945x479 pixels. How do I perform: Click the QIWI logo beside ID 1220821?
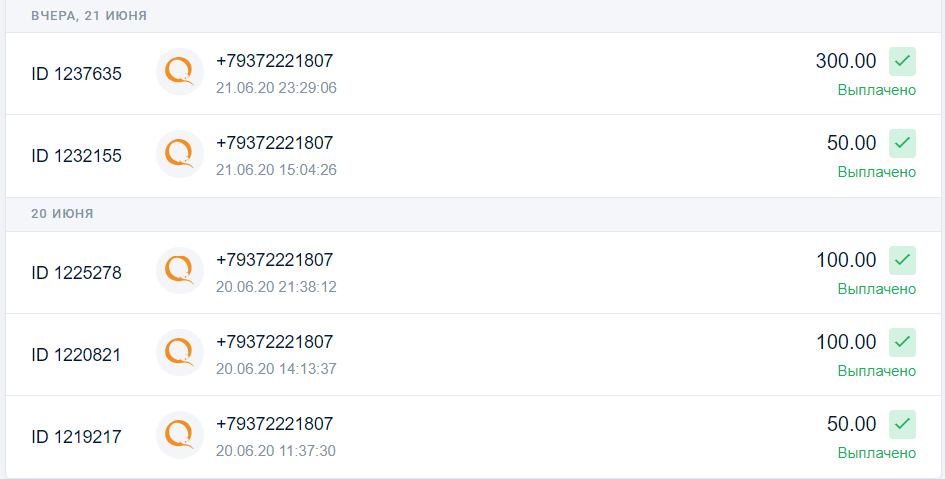pos(180,352)
